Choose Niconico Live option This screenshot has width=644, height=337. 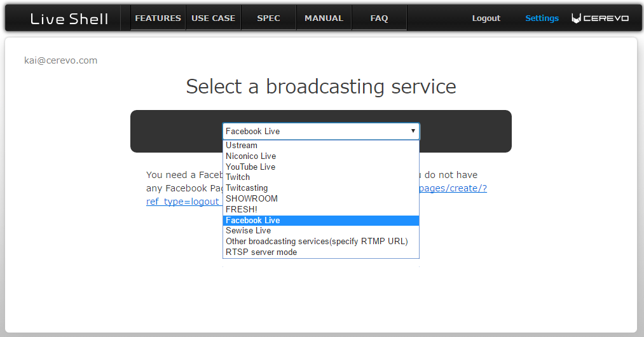tap(321, 156)
